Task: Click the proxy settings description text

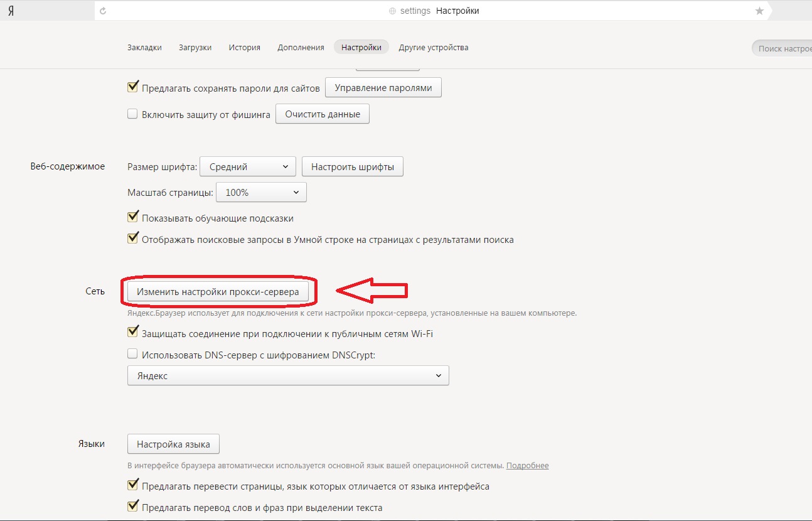Action: tap(352, 313)
